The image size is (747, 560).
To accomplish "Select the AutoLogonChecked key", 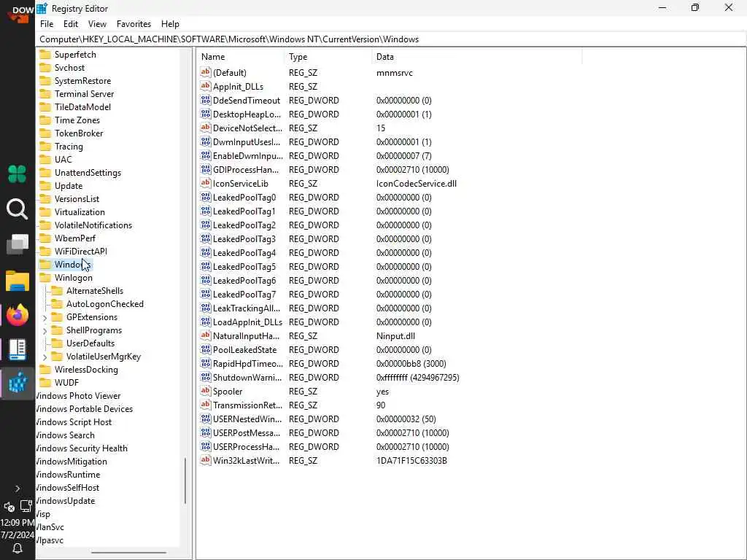I will (105, 304).
